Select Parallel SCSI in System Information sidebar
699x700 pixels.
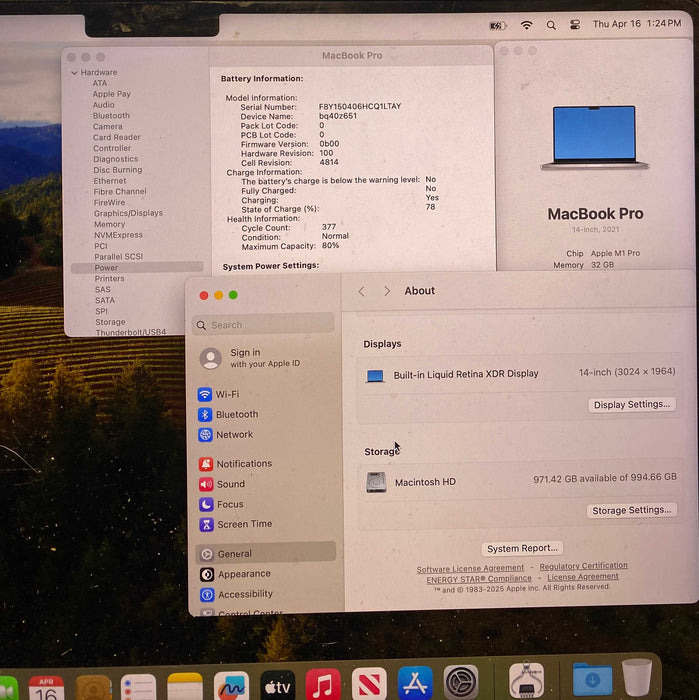pyautogui.click(x=119, y=257)
